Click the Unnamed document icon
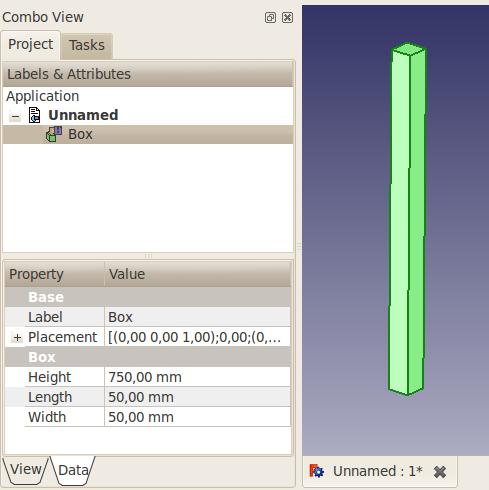Screen dimensions: 489x490 (34, 115)
